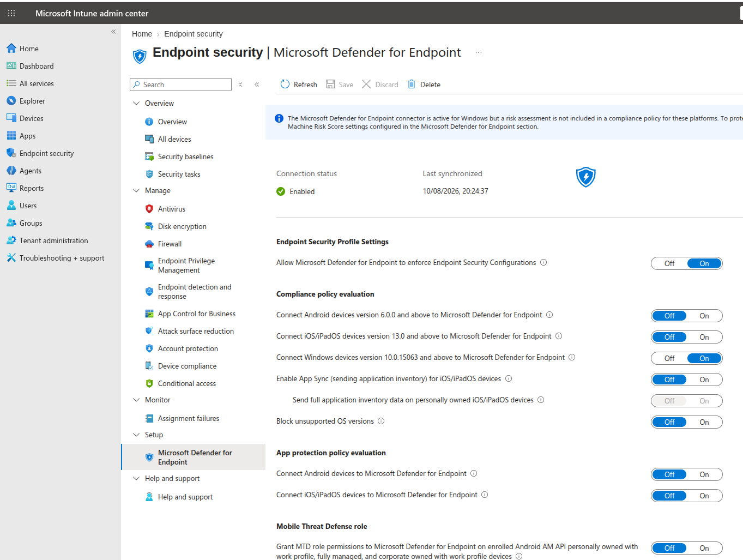Viewport: 743px width, 560px height.
Task: Click the Save button in toolbar
Action: pos(340,85)
